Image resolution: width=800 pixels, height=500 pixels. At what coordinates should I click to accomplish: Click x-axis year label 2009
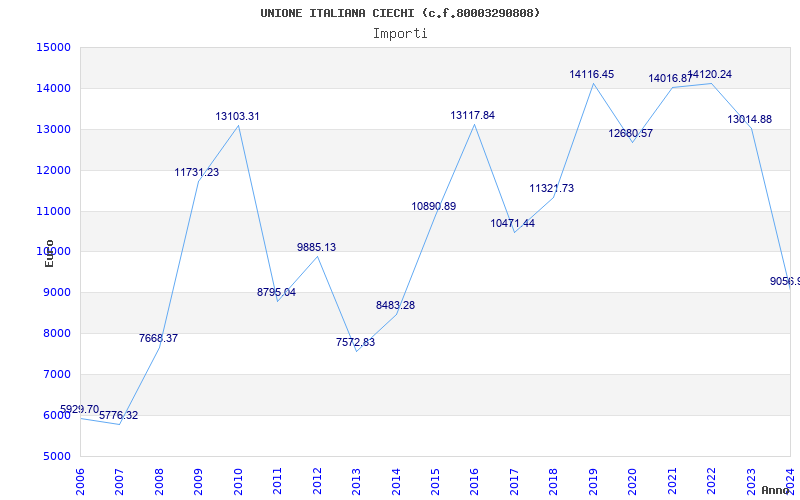point(198,481)
